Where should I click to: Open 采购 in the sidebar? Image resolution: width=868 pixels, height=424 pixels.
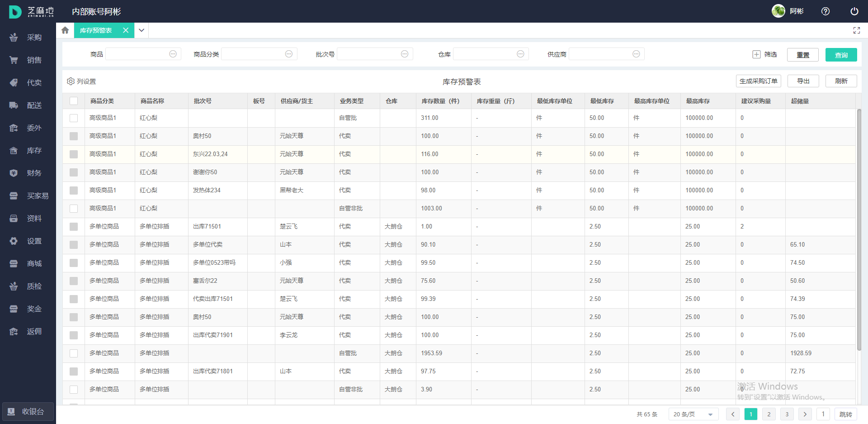click(x=34, y=38)
